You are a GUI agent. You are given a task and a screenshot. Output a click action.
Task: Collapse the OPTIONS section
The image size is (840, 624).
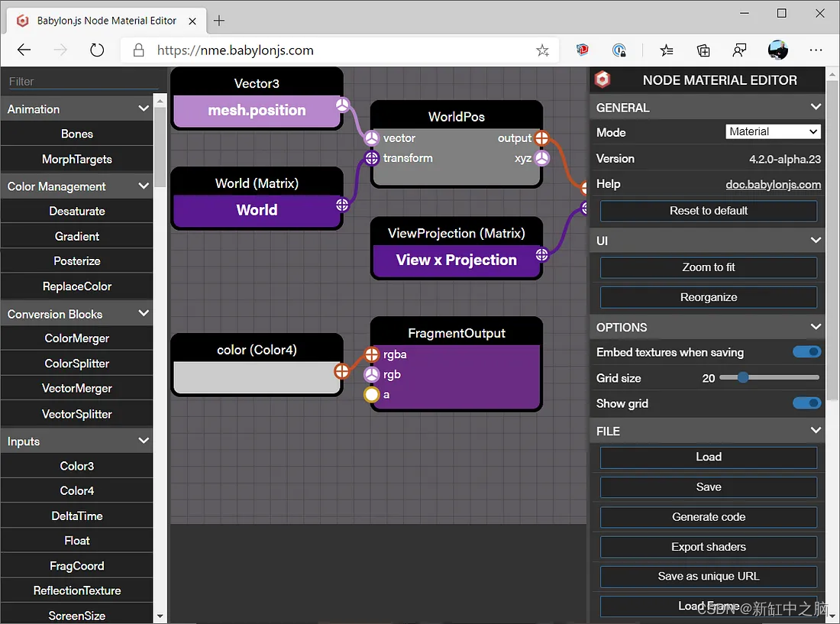[x=816, y=327]
